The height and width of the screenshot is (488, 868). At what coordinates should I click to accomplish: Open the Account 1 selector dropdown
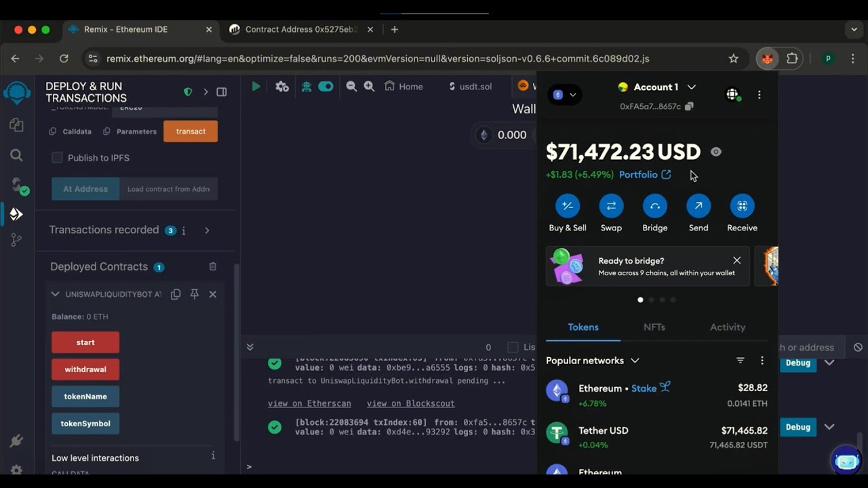pos(657,87)
